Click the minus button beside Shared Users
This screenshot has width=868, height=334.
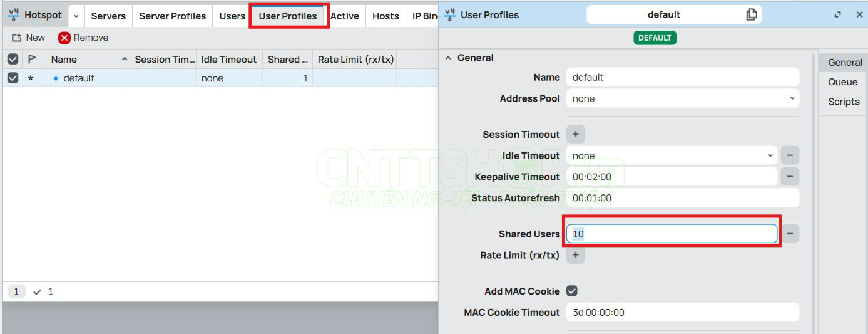pos(790,234)
